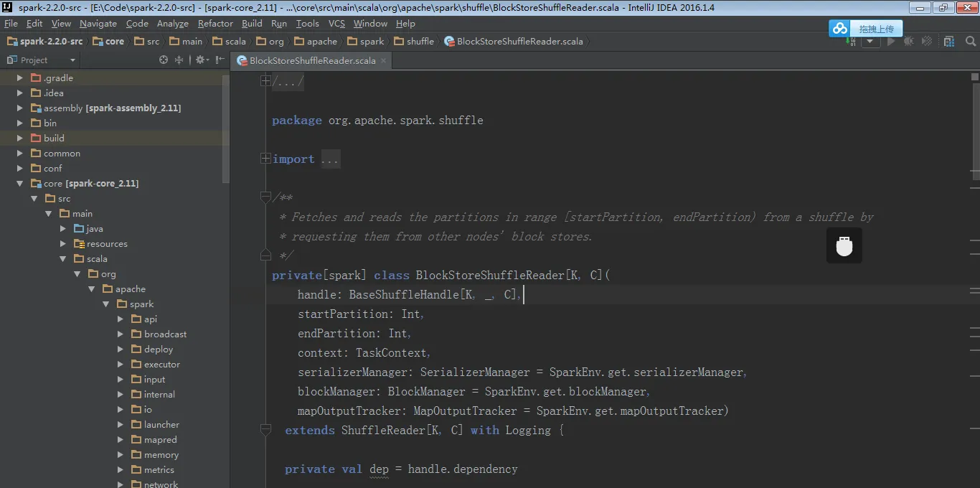This screenshot has width=980, height=488.
Task: Close the BlockStoreShuffleReader.scala tab
Action: tap(384, 60)
